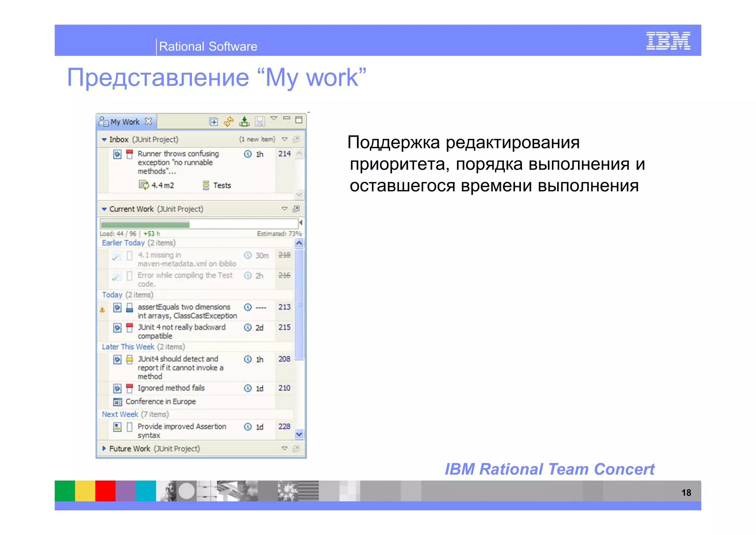Click the new work item plus icon

pos(213,121)
